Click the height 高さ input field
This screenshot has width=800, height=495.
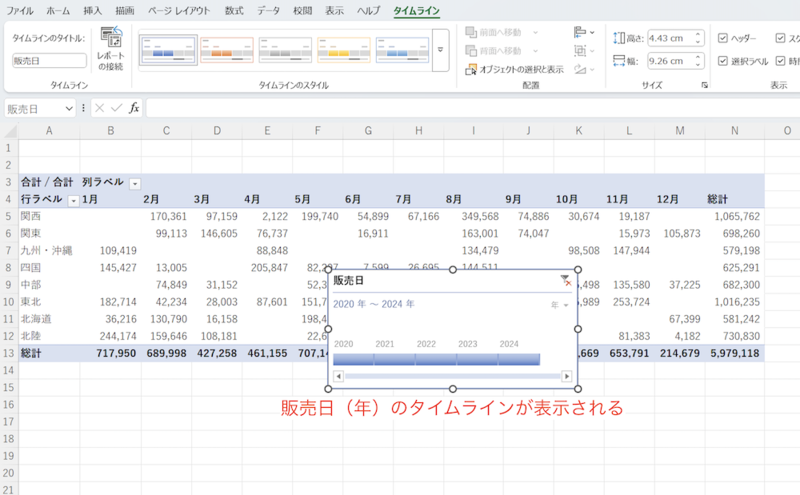(670, 38)
